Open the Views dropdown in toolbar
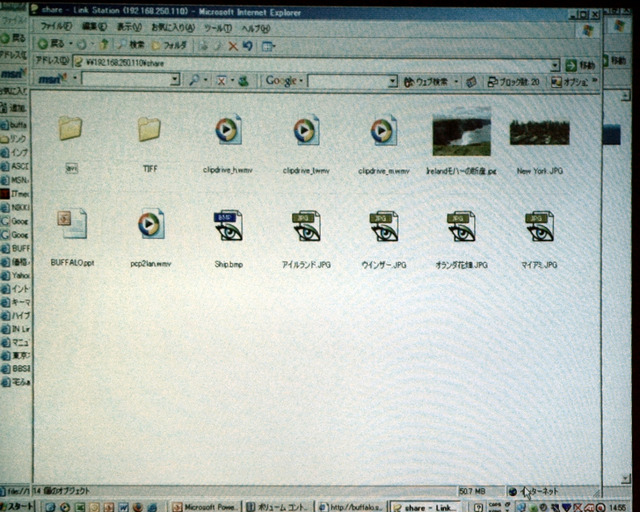 (268, 46)
